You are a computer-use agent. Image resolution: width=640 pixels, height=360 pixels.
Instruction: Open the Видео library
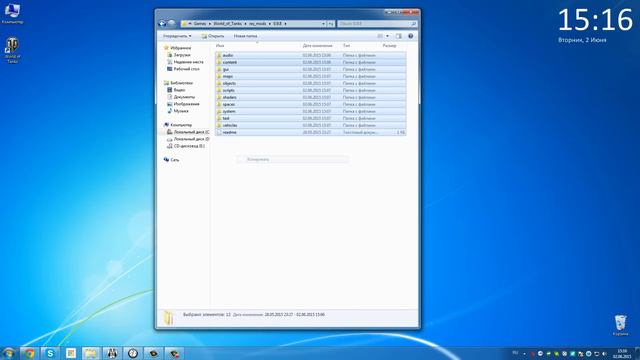176,90
